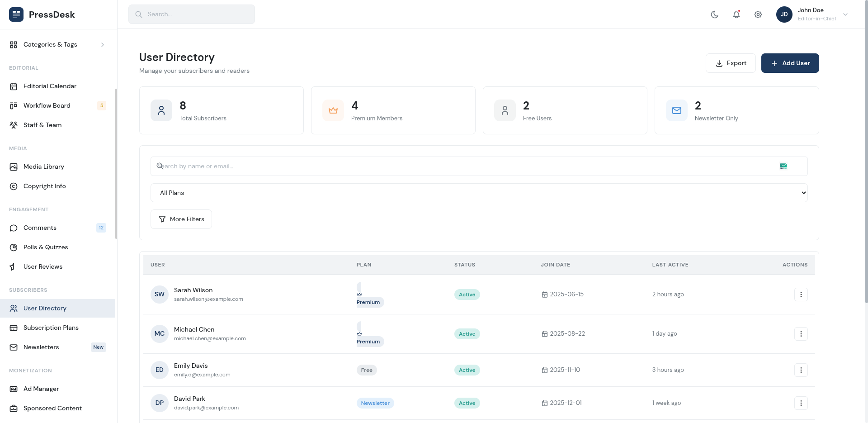868x423 pixels.
Task: Click the Export button
Action: click(731, 63)
